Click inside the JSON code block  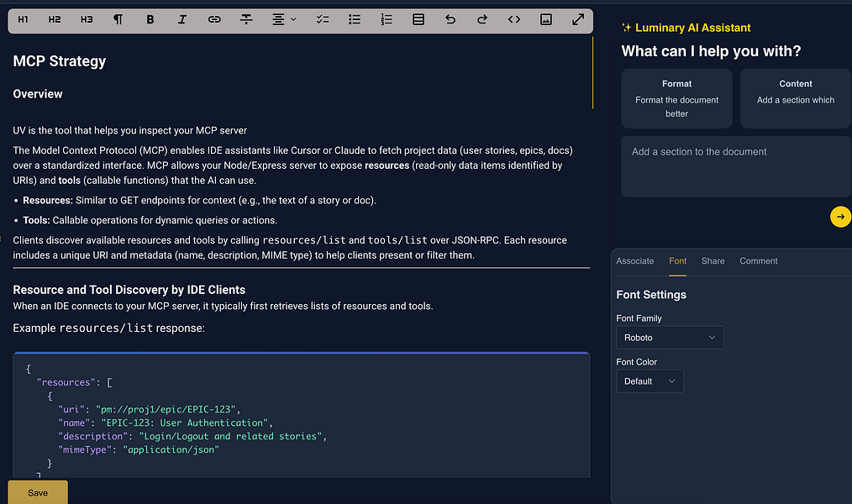coord(302,416)
